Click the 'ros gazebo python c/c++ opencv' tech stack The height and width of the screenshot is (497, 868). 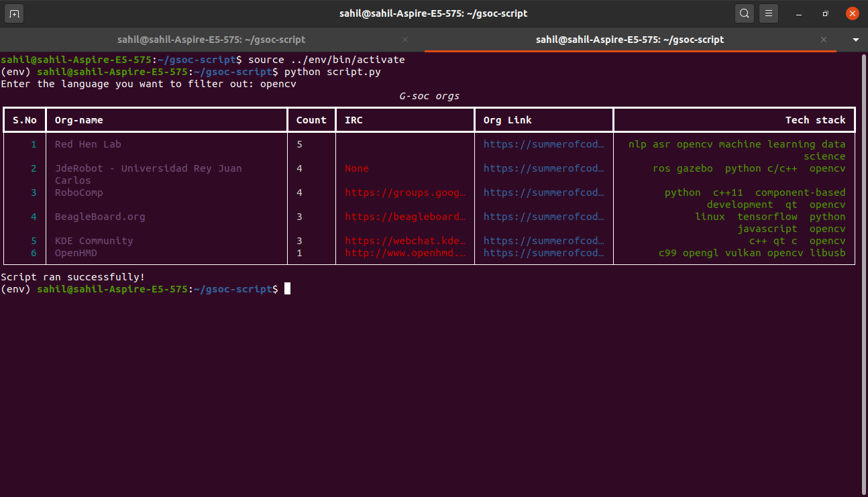click(x=749, y=168)
